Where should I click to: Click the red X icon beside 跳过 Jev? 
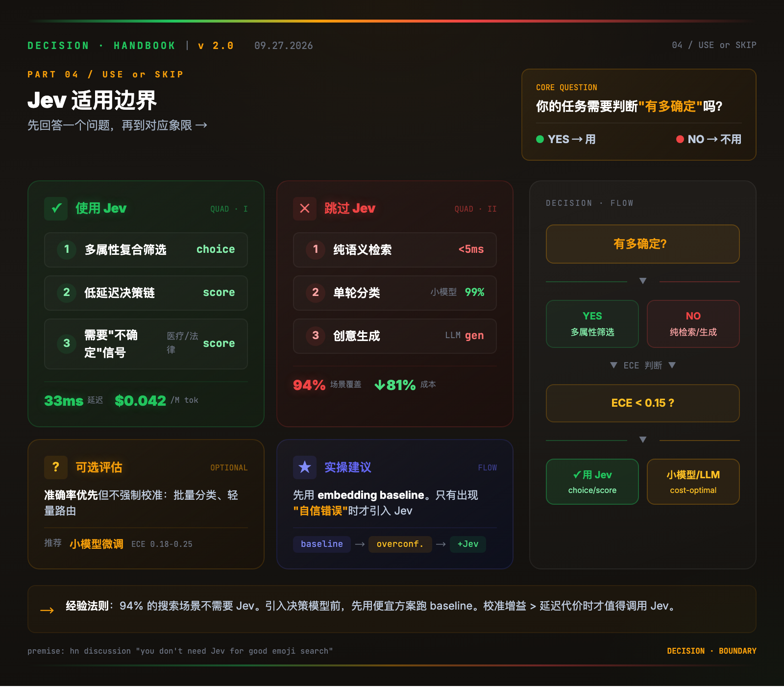[305, 209]
